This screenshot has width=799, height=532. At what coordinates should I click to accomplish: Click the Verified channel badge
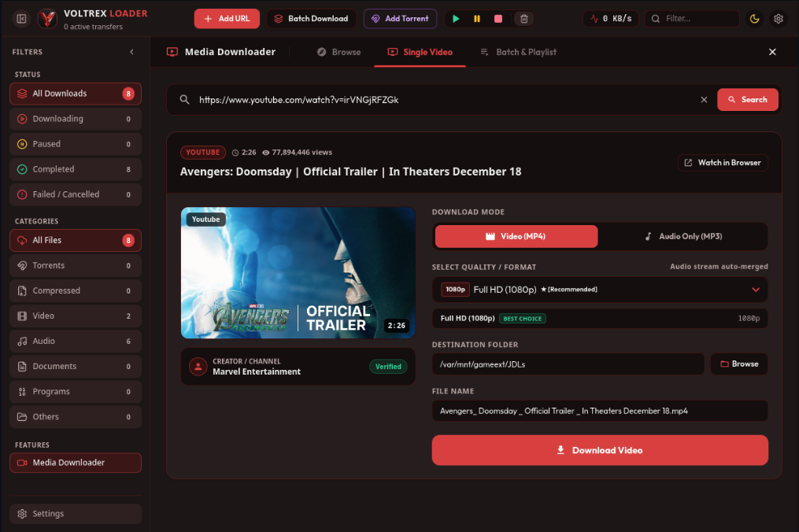pyautogui.click(x=388, y=367)
